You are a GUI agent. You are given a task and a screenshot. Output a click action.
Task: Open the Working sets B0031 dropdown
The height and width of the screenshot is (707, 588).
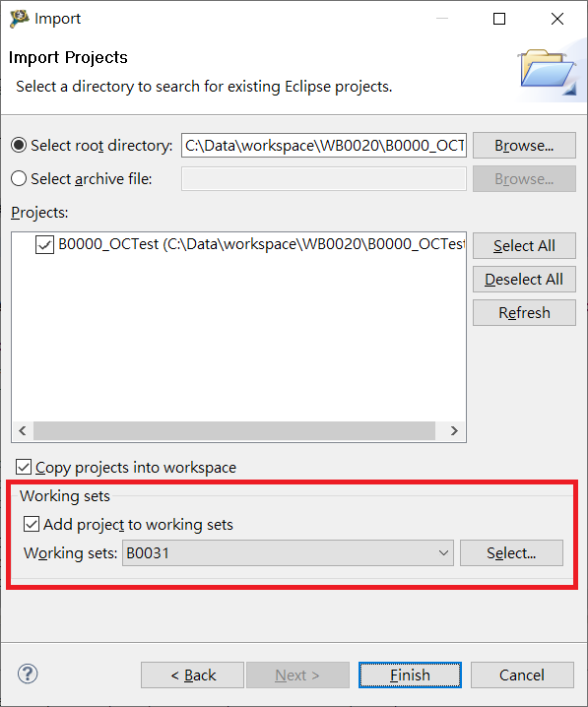(288, 552)
